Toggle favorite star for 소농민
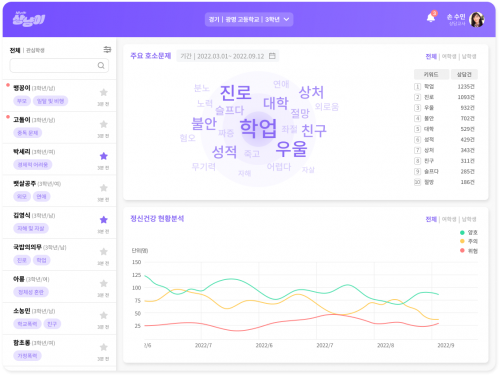This screenshot has width=500, height=376. coord(104,315)
